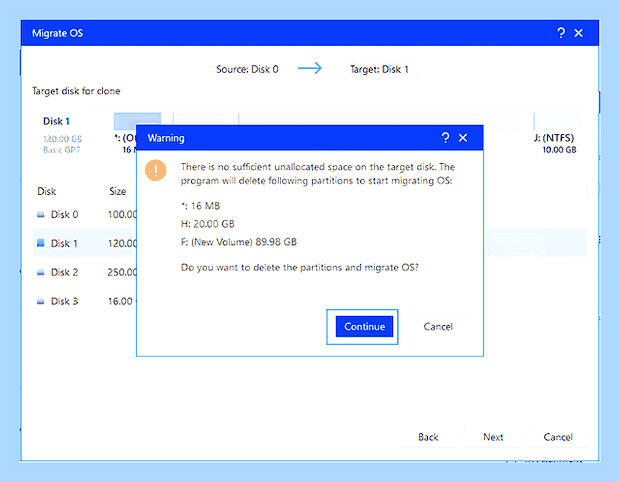
Task: Click the '*: 16 MB' partition entry
Action: pos(200,206)
